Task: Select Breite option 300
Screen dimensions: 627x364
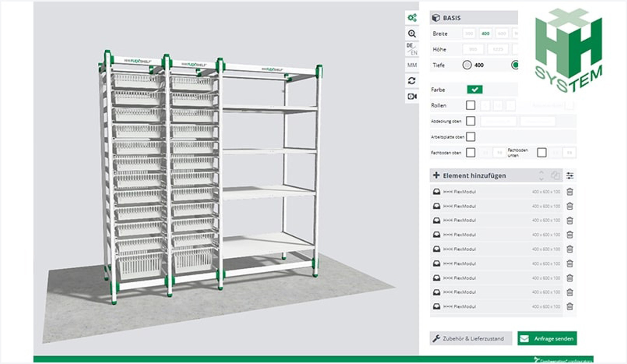Action: 469,34
